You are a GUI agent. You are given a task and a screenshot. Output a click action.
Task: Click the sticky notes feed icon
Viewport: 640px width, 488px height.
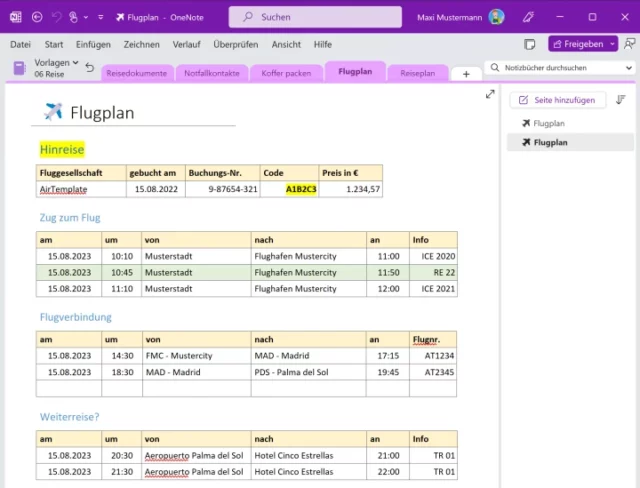529,44
